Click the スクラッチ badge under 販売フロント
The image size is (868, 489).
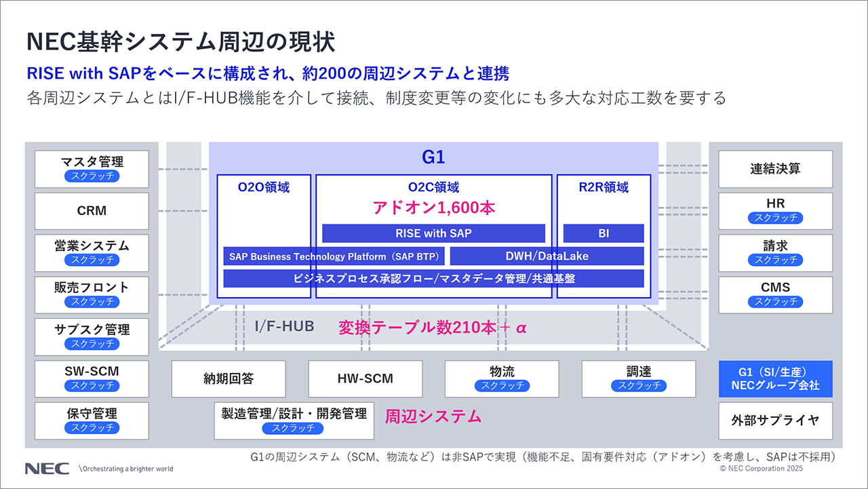point(92,302)
